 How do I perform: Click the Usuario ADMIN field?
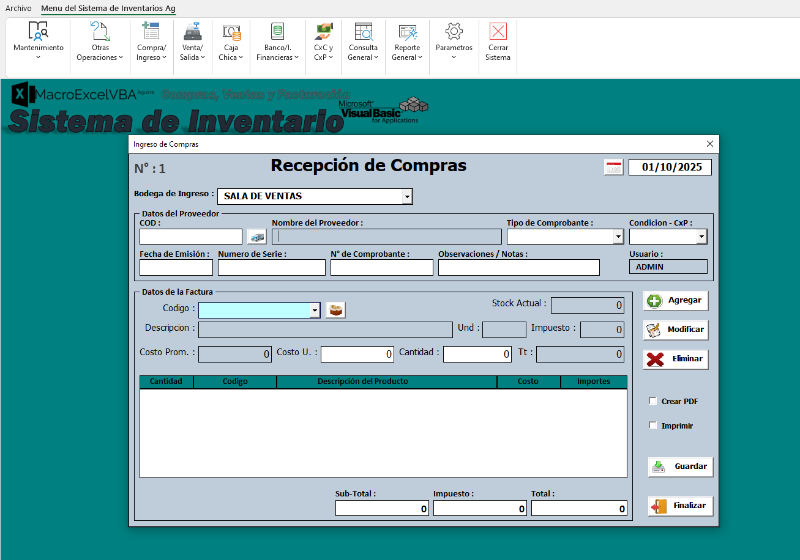668,267
